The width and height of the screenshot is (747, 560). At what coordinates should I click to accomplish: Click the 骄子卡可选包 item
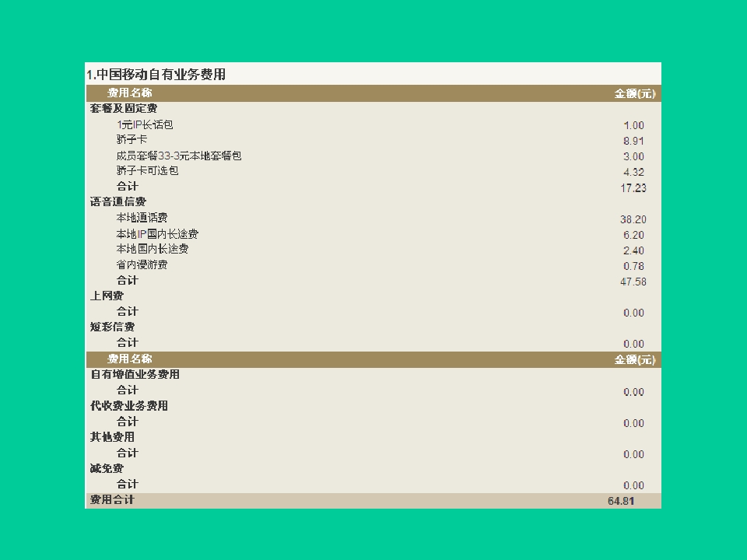pyautogui.click(x=147, y=170)
